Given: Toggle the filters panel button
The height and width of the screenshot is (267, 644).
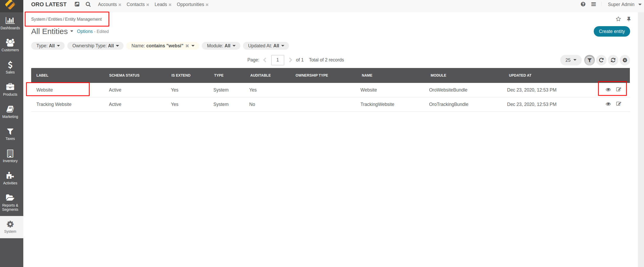Looking at the screenshot, I should point(589,60).
